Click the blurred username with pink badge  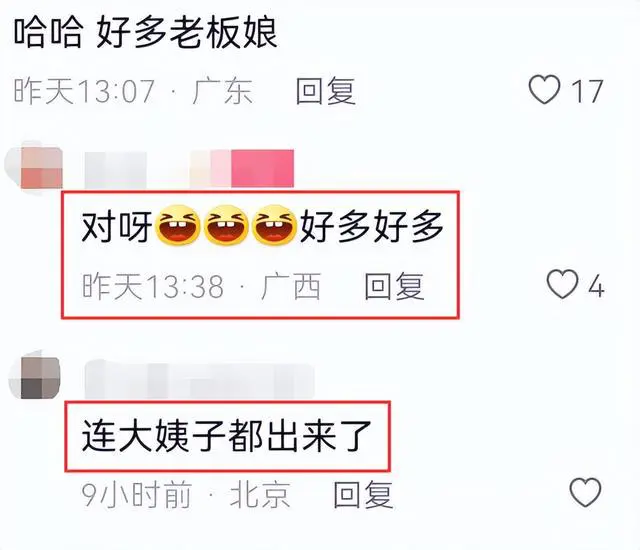(115, 169)
